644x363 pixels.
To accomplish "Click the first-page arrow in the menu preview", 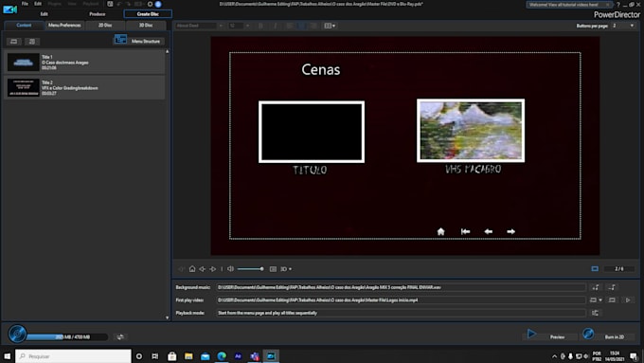I will point(465,231).
